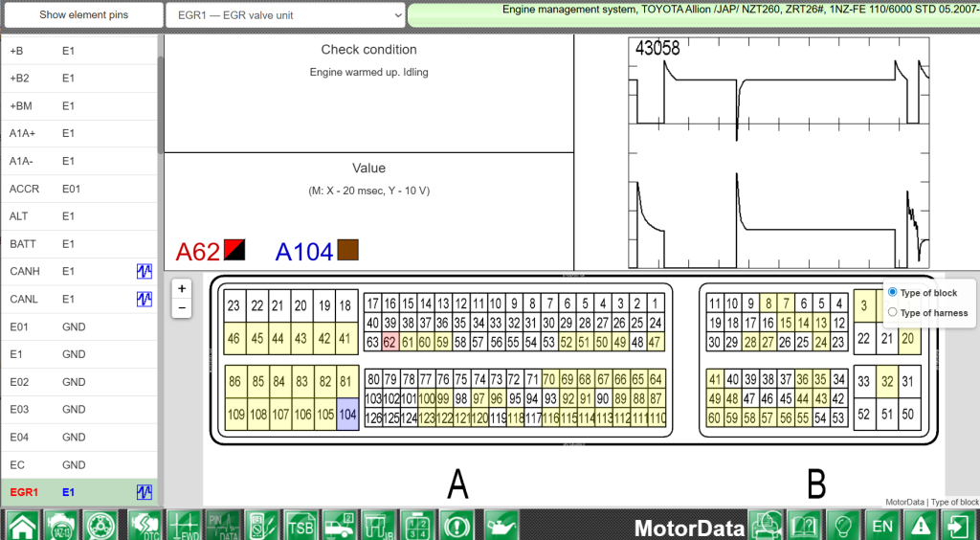Click pin 46 in connector A
The height and width of the screenshot is (540, 980).
coord(234,338)
